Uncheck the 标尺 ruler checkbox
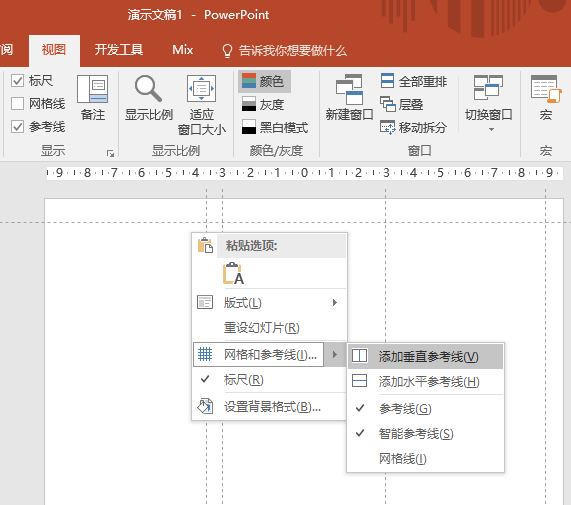571x505 pixels. tap(17, 80)
